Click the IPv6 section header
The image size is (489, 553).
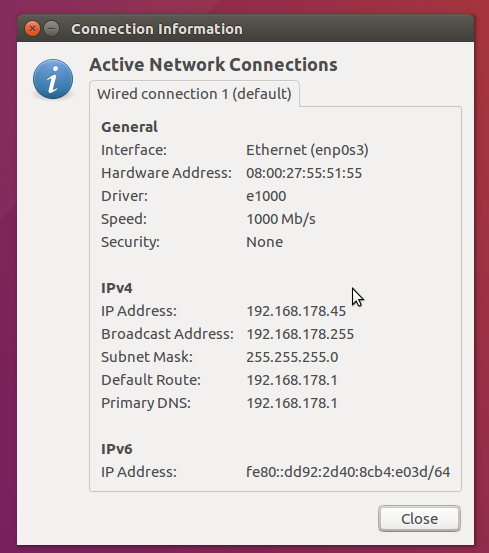tap(117, 449)
